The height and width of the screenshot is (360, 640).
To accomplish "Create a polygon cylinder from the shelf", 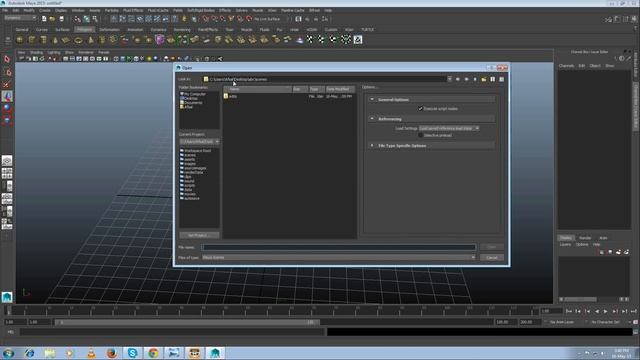I will pyautogui.click(x=43, y=40).
